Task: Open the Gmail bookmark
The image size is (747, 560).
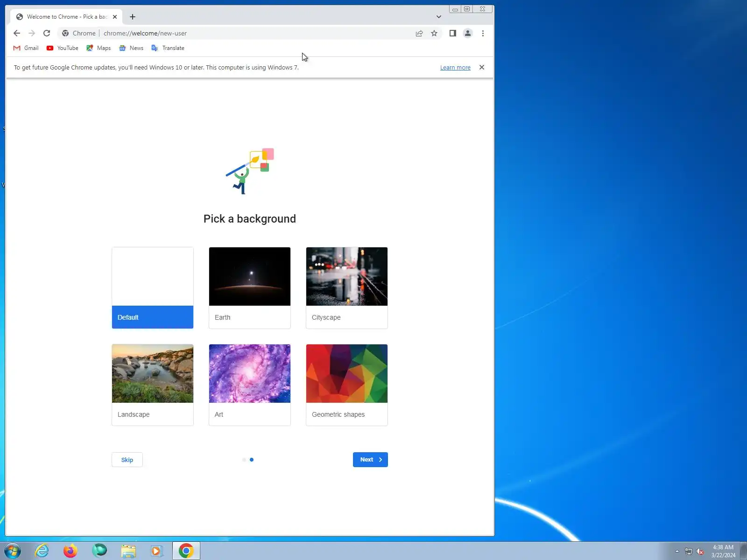Action: click(26, 48)
